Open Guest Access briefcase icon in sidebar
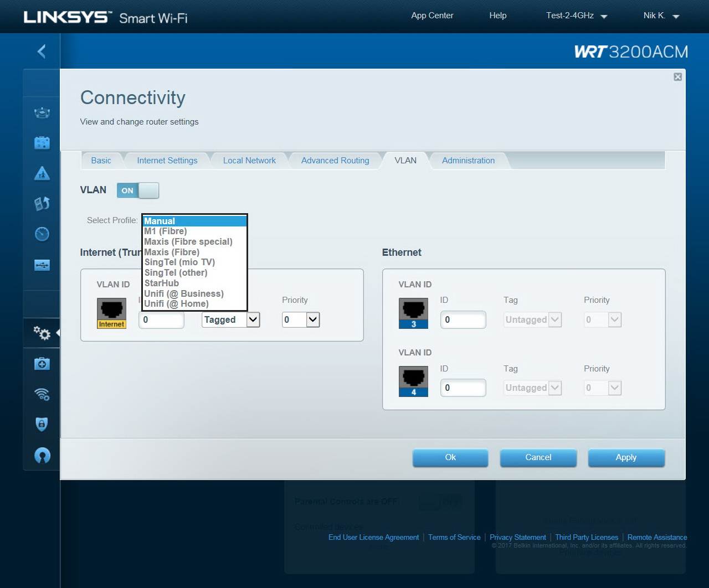709x588 pixels. (42, 143)
